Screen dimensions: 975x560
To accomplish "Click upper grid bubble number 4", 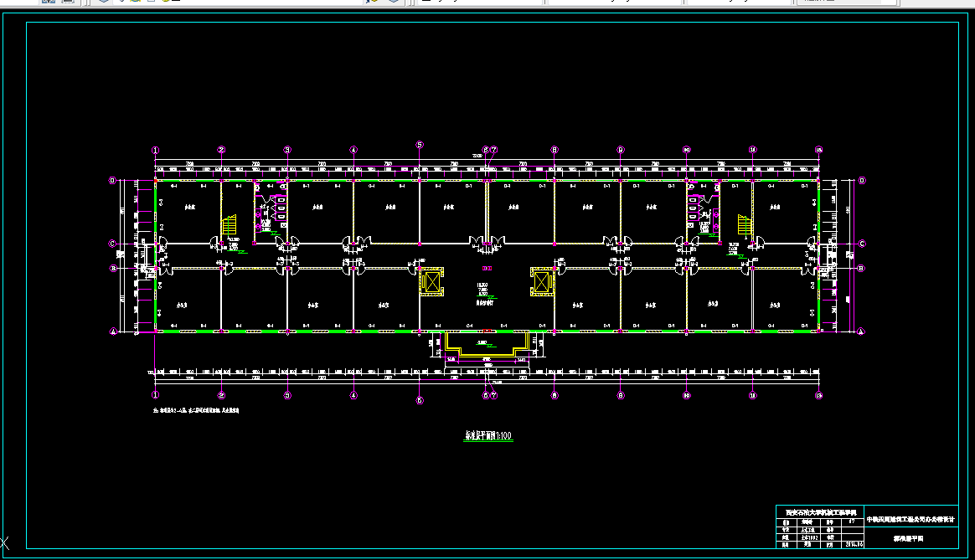I will 353,150.
